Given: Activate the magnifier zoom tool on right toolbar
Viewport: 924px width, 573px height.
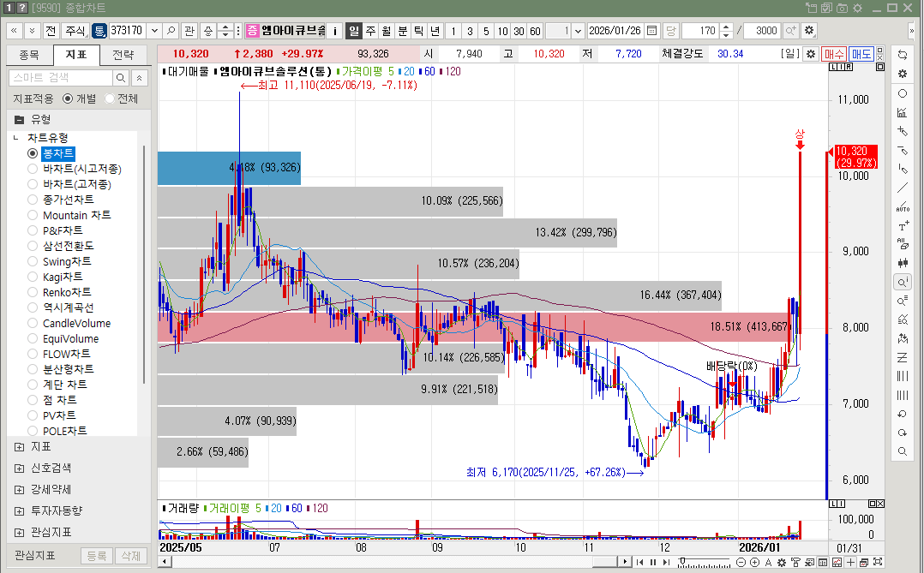Looking at the screenshot, I should (x=903, y=282).
